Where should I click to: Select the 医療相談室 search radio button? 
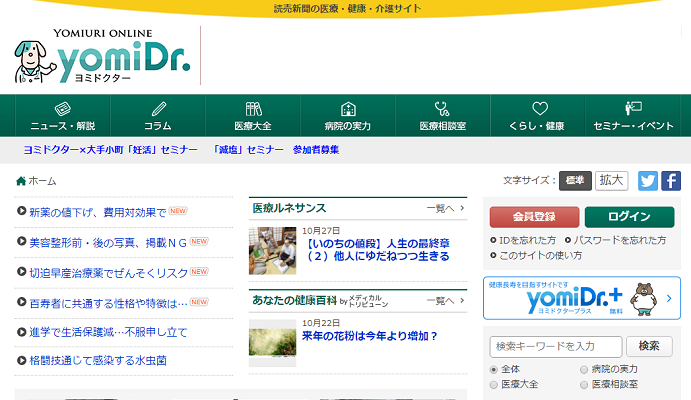pyautogui.click(x=584, y=385)
